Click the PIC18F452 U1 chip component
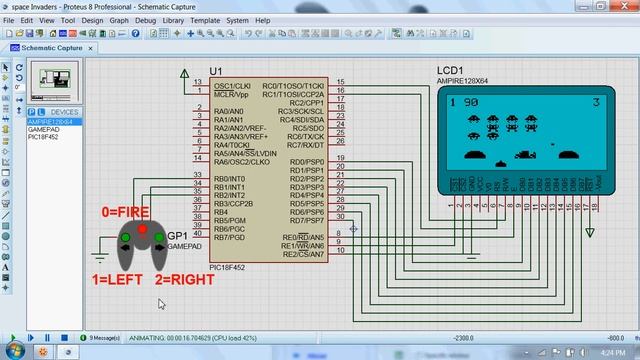The image size is (640, 360). click(x=269, y=169)
